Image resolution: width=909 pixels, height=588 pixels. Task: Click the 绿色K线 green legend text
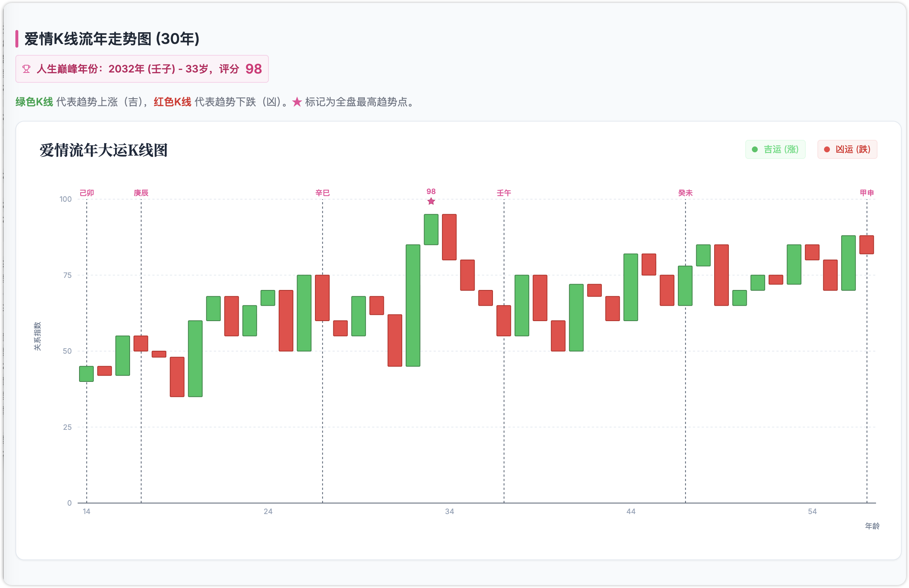(34, 102)
